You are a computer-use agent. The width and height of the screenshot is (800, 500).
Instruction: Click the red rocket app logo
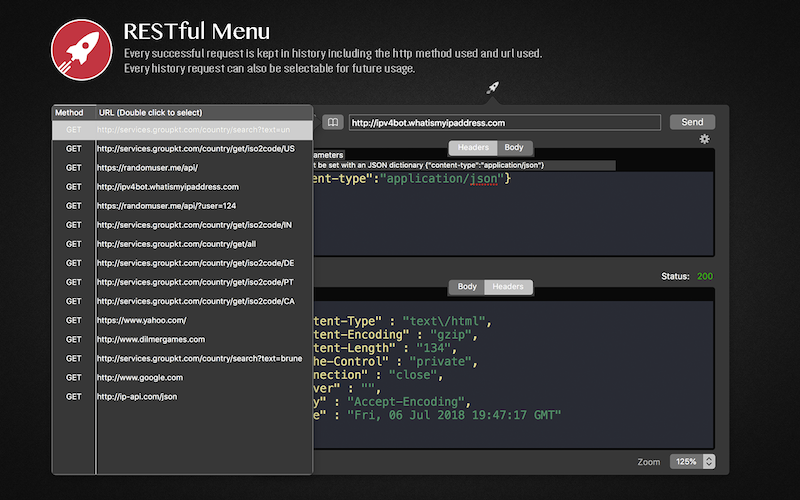click(x=82, y=50)
